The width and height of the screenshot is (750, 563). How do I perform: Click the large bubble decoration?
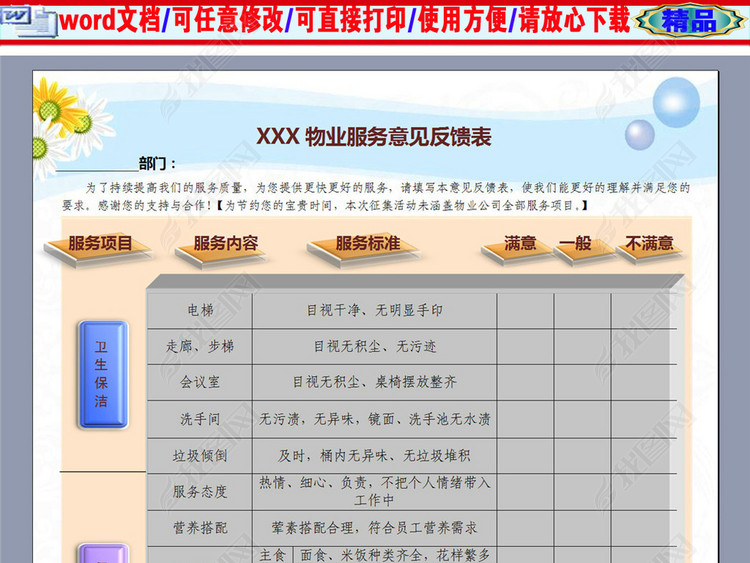click(676, 102)
